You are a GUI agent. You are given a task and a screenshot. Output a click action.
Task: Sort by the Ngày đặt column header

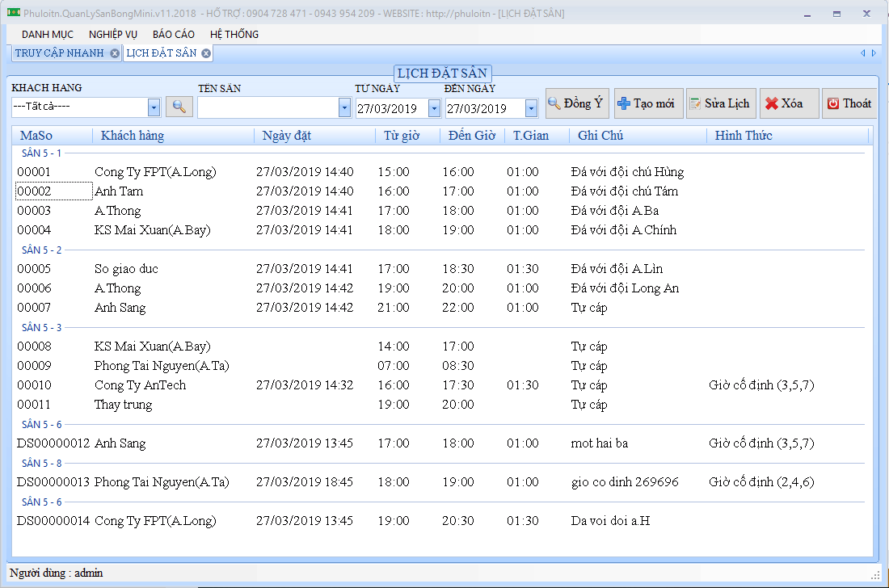click(314, 136)
